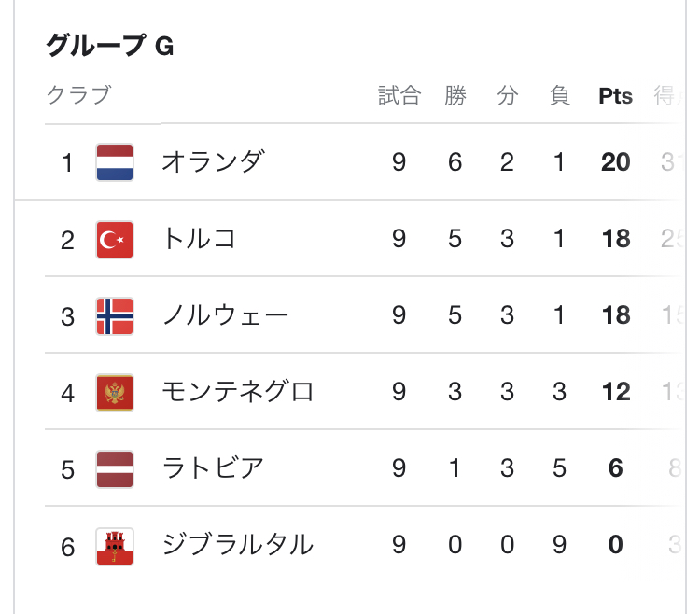Click the 試合 column header
This screenshot has width=700, height=614.
[399, 95]
